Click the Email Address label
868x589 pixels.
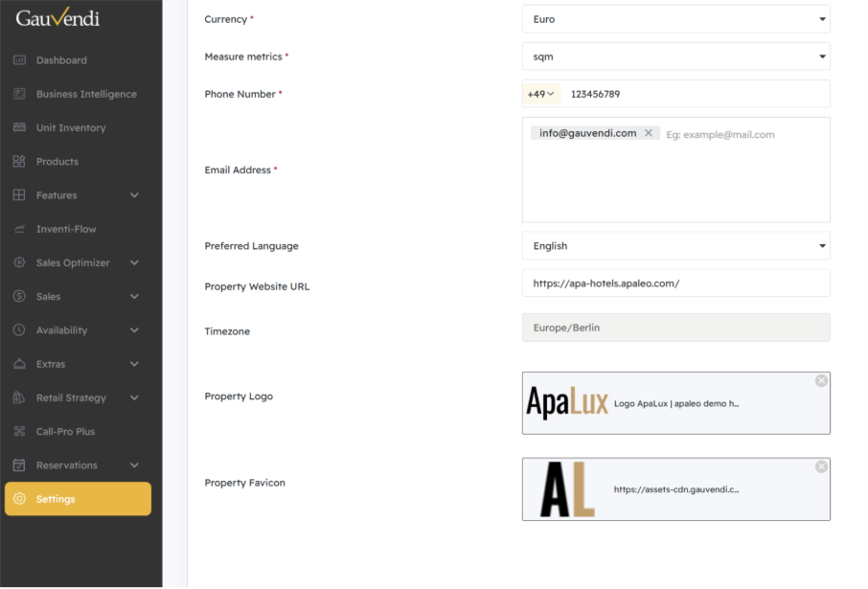pyautogui.click(x=238, y=170)
